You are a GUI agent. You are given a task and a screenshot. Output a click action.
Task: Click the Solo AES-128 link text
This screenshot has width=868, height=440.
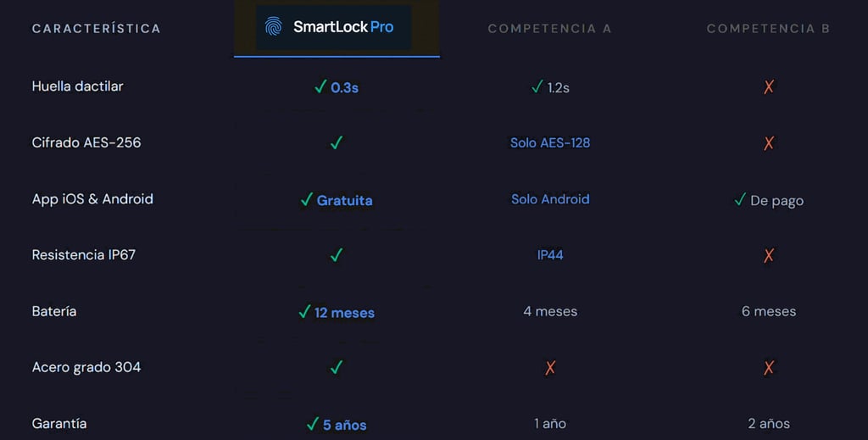[549, 142]
